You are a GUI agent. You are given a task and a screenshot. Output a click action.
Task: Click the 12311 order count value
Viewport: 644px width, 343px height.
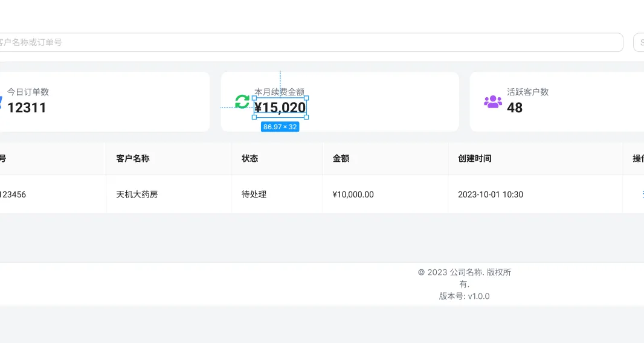[27, 108]
